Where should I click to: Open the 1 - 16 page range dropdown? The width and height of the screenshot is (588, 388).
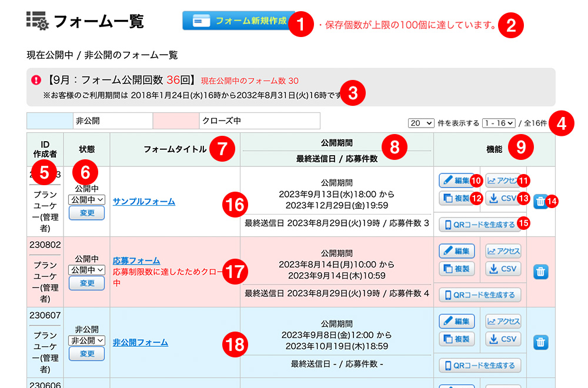[499, 123]
